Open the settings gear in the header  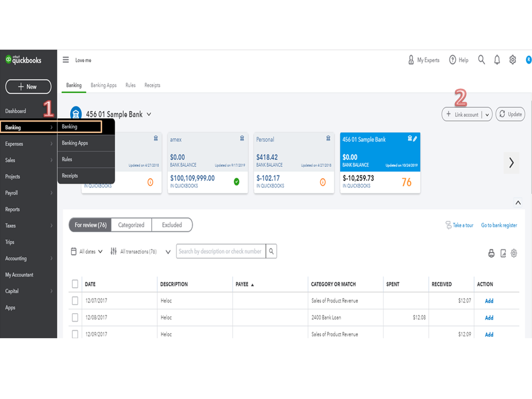[512, 60]
